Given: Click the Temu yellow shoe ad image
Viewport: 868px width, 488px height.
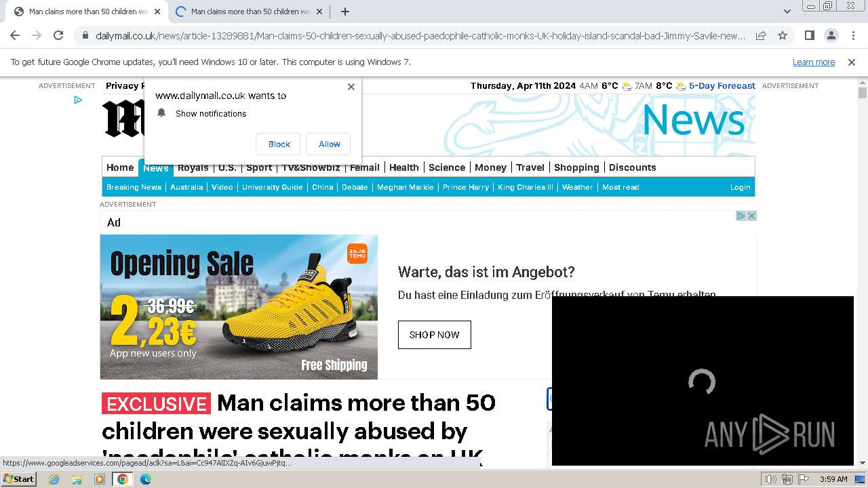Looking at the screenshot, I should (239, 306).
